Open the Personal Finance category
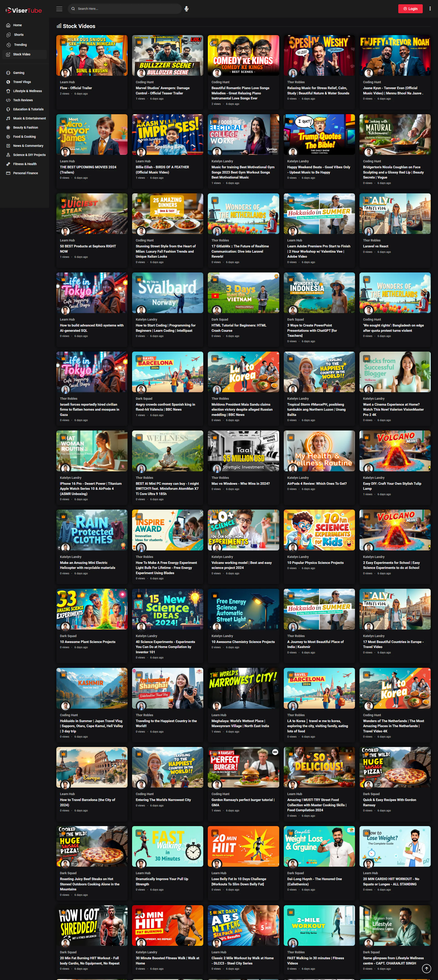 tap(25, 173)
